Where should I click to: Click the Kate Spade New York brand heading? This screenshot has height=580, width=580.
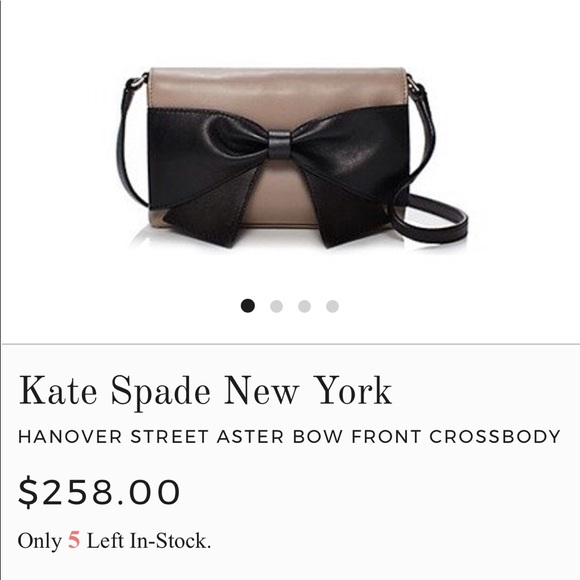(205, 391)
